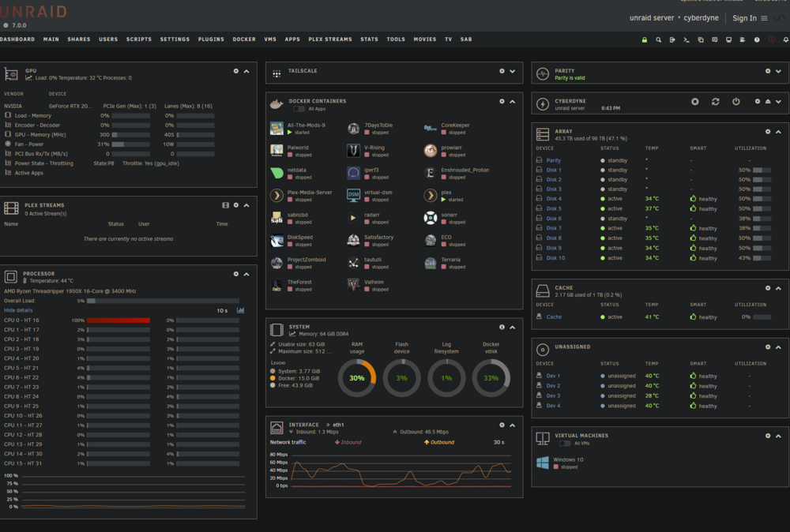Collapse the Unassigned devices panel

[778, 347]
